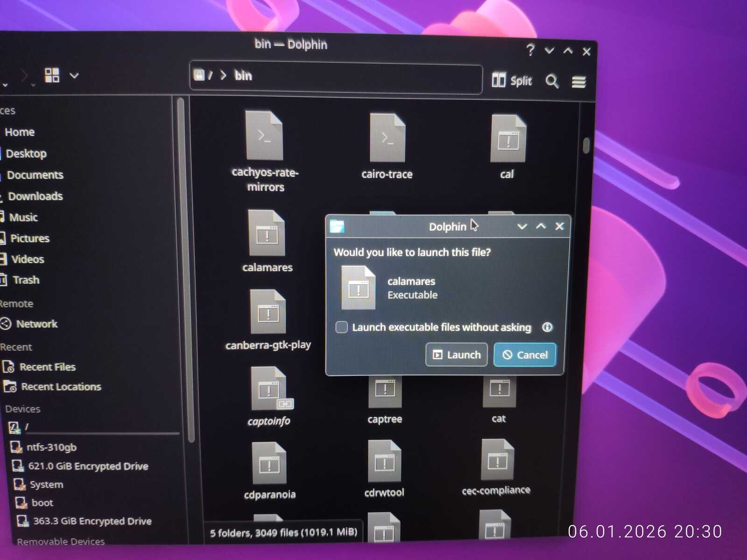Click the Dolphin help question mark icon
The image size is (747, 560).
[x=530, y=49]
